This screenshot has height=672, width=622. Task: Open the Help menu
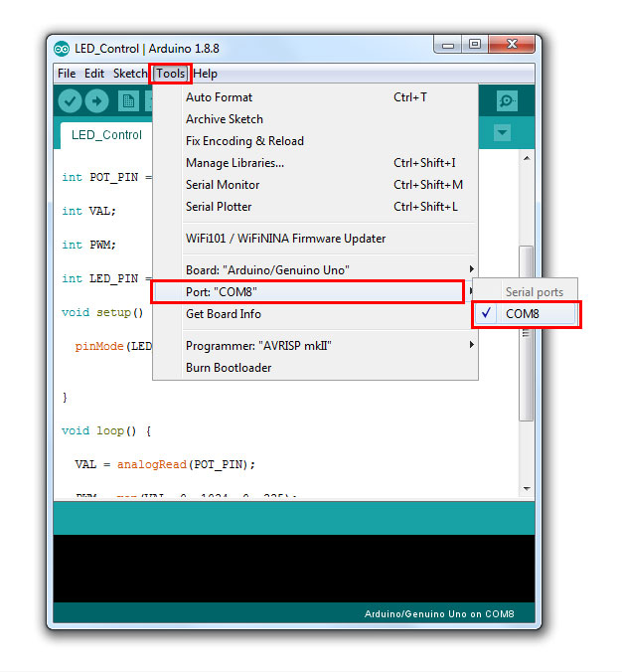point(205,74)
